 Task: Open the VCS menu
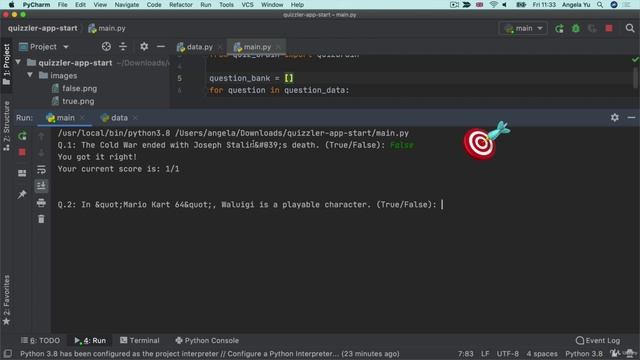click(x=247, y=5)
